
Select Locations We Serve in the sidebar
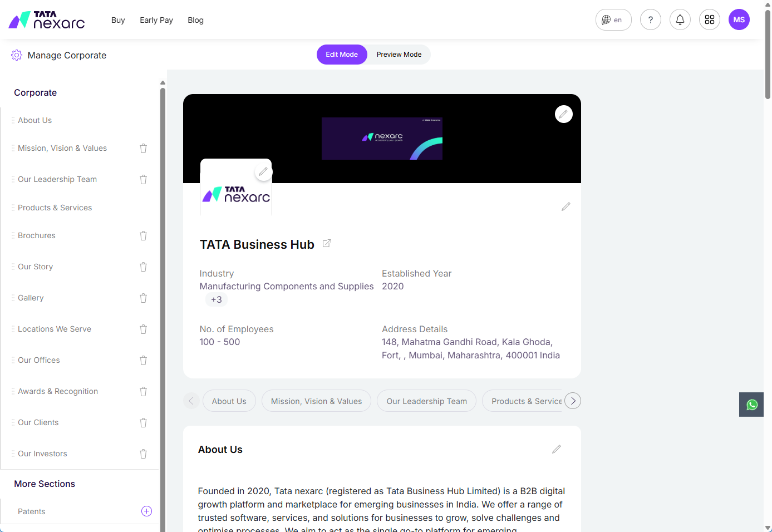pos(55,329)
